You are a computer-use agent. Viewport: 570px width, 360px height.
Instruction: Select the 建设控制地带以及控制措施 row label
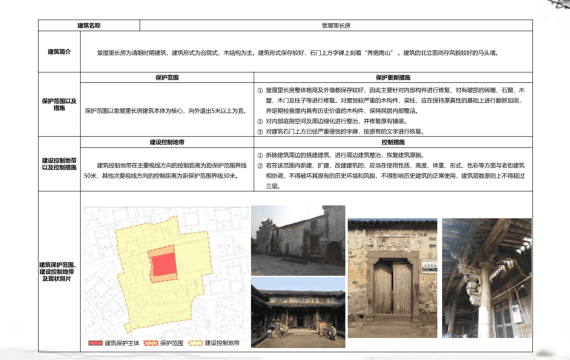click(x=59, y=164)
